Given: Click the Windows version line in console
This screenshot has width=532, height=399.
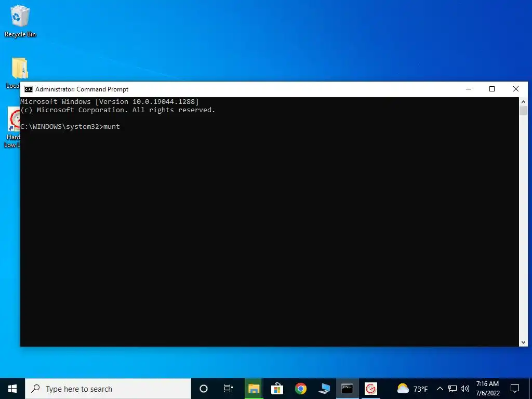Looking at the screenshot, I should [110, 101].
